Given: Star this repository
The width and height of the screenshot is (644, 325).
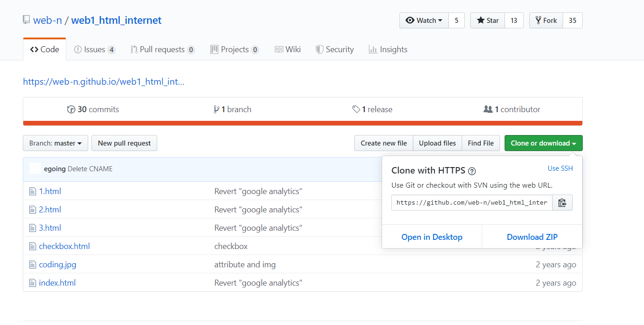Looking at the screenshot, I should pos(488,21).
